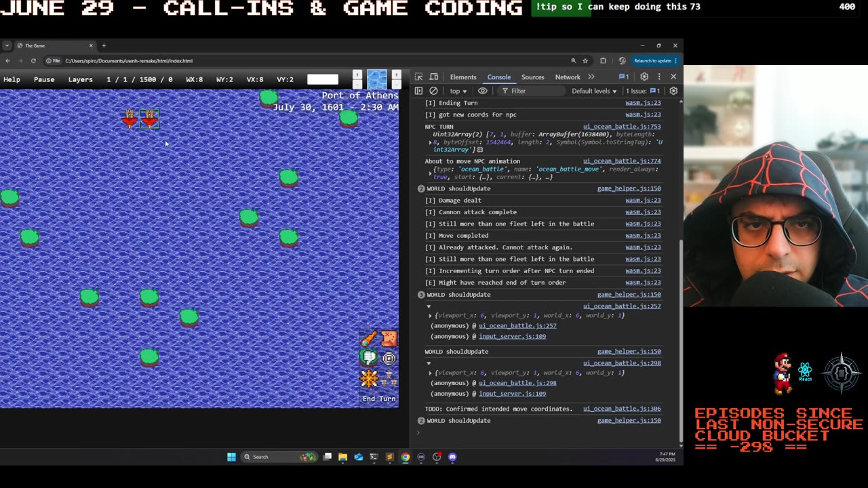Click the white input box in game toolbar
868x488 pixels.
click(323, 79)
